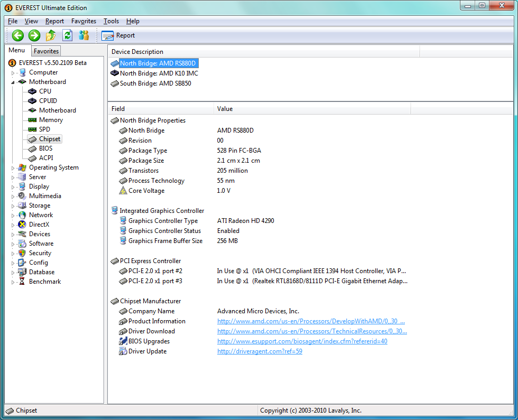Click the Memory module icon in tree
Screen dimensions: 518x420
pyautogui.click(x=32, y=120)
